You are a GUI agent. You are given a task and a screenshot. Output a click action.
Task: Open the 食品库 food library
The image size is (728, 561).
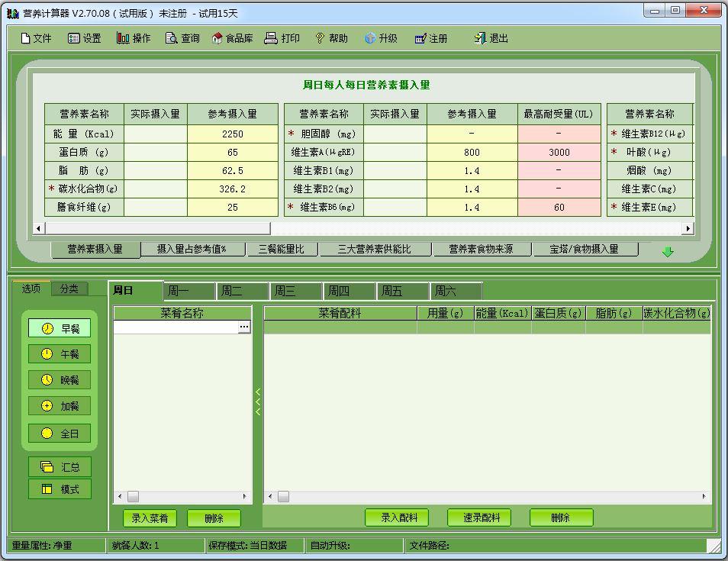point(232,38)
